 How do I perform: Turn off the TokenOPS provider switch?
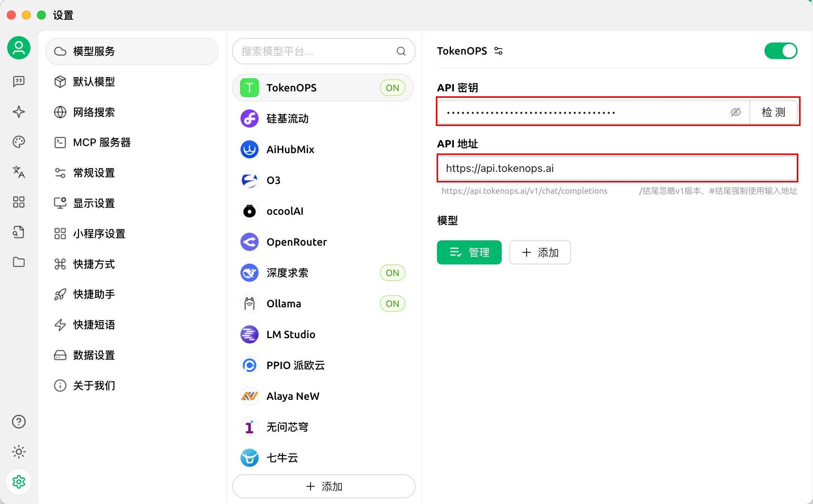coord(780,51)
